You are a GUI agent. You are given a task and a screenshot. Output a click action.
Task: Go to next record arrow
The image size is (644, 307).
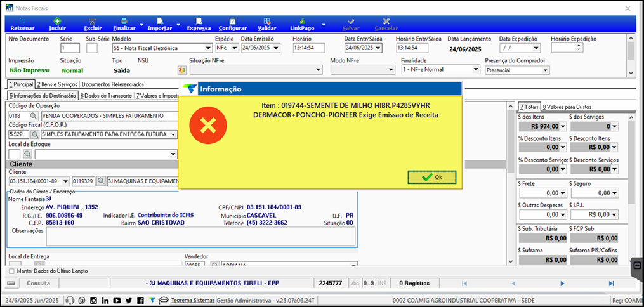click(562, 283)
